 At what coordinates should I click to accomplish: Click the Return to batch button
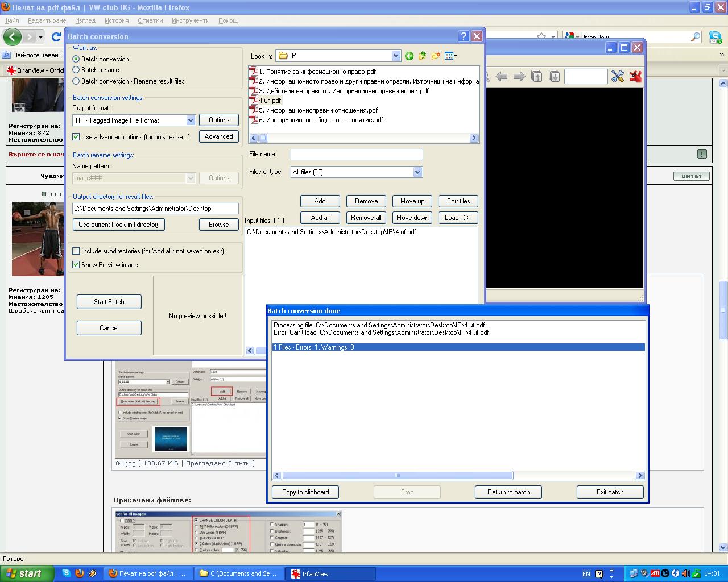click(508, 492)
